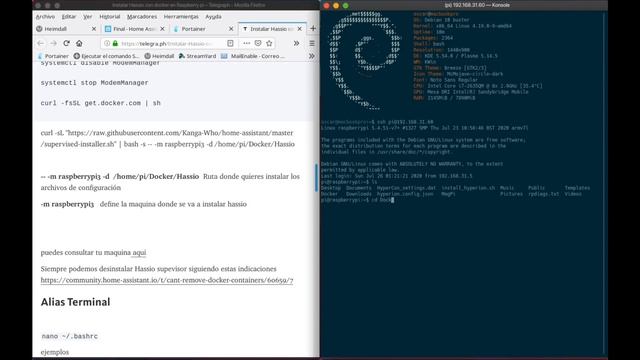Open the Ver menu

pos(87,17)
